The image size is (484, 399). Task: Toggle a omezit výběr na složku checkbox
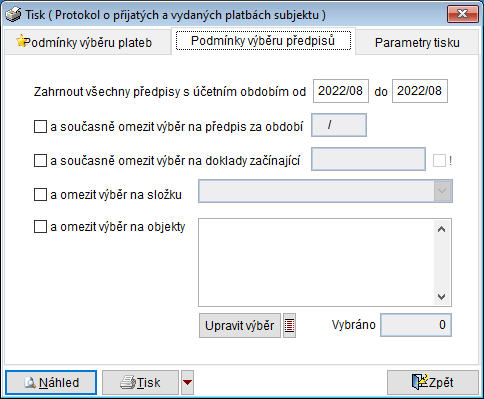[40, 194]
